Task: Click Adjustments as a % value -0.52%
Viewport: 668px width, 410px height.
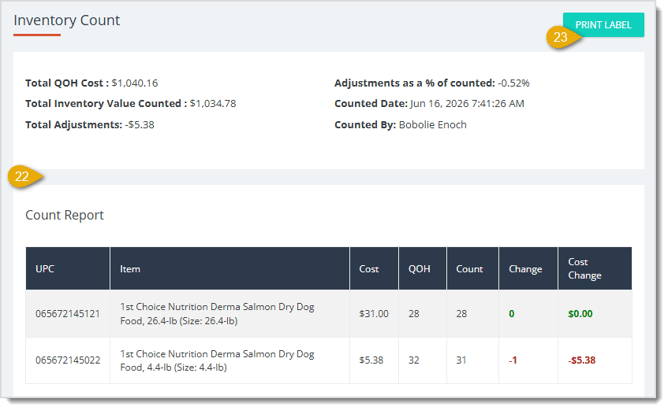Action: (x=513, y=83)
